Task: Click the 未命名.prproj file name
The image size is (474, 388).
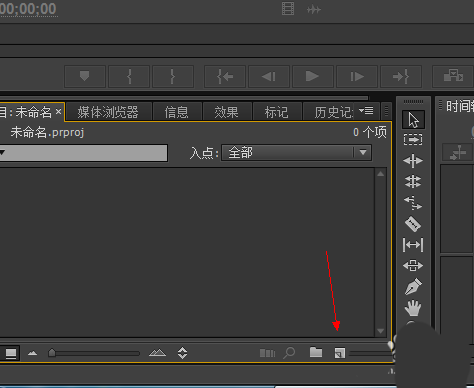Action: [x=47, y=133]
